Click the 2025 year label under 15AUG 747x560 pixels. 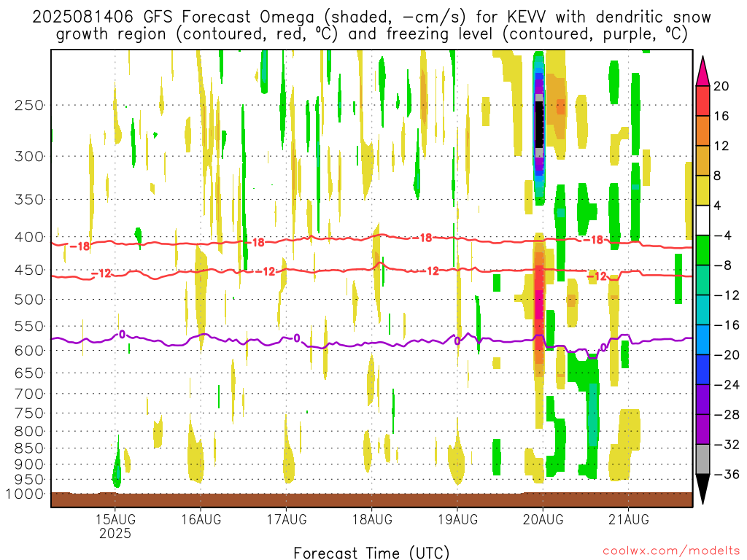(x=115, y=533)
